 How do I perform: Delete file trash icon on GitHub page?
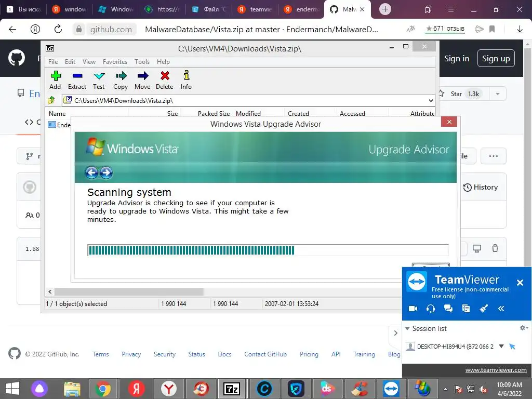pyautogui.click(x=495, y=248)
